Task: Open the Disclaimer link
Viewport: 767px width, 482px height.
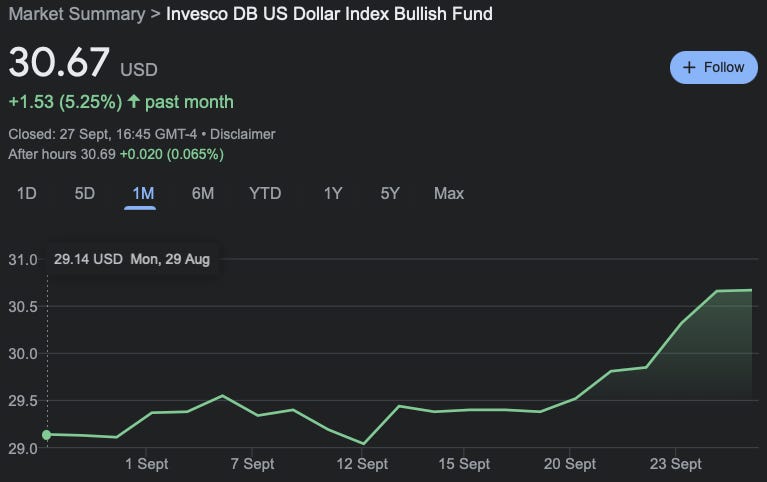Action: 243,134
